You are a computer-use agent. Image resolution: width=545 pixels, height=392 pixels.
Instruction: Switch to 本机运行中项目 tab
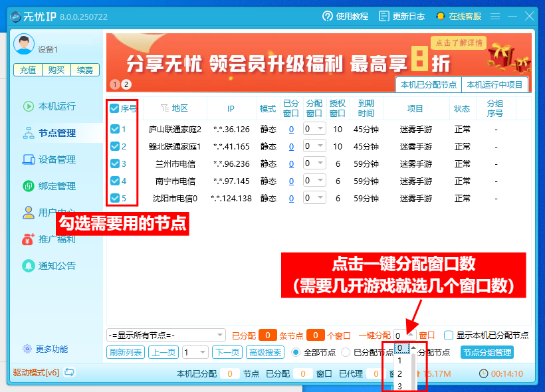click(x=494, y=85)
